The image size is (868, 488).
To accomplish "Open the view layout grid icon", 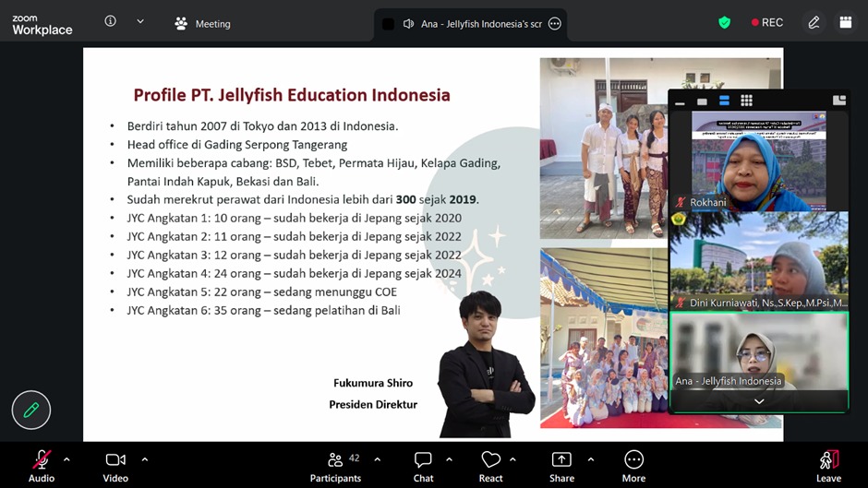I will click(845, 22).
